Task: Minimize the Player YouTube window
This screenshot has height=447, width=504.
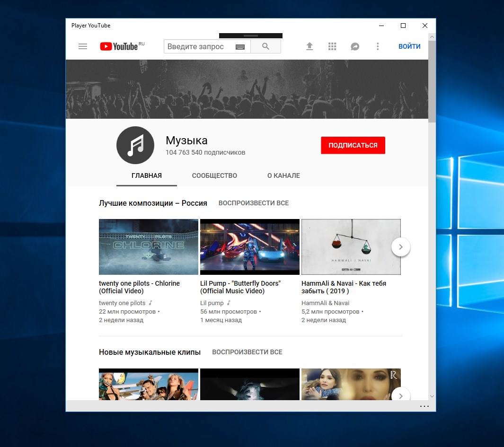Action: (x=381, y=26)
